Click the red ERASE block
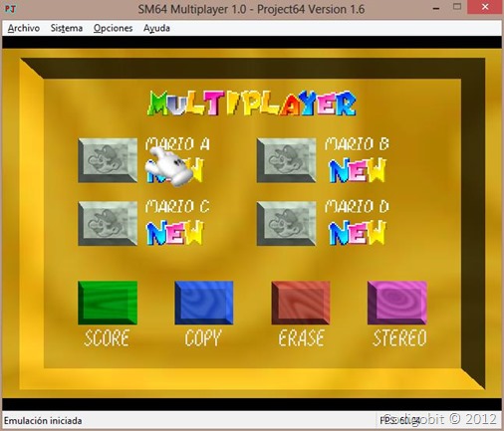 click(x=301, y=303)
